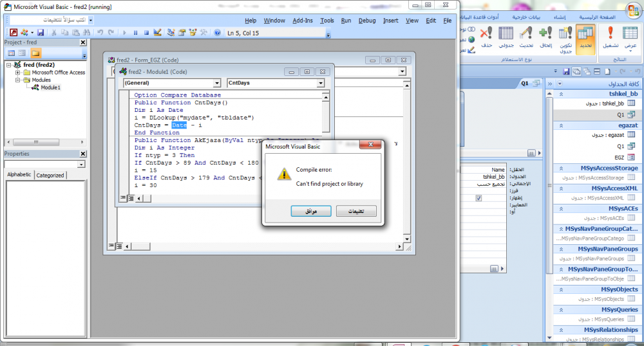Click the Delete query type icon
Viewport: 644px width, 346px height.
point(486,33)
